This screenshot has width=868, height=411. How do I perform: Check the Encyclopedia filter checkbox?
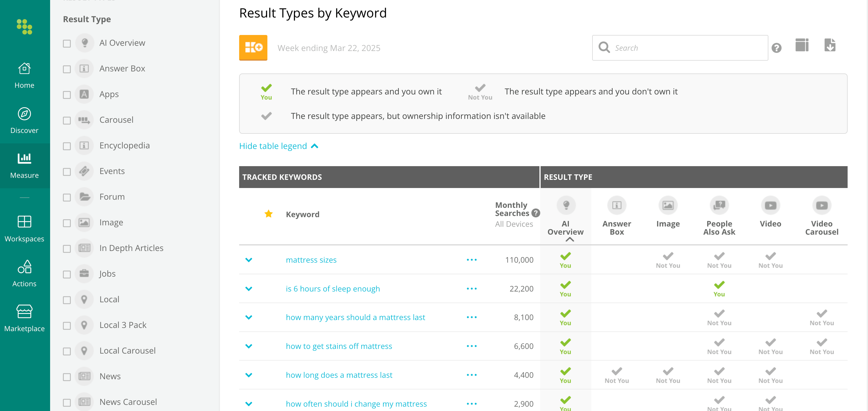click(67, 146)
